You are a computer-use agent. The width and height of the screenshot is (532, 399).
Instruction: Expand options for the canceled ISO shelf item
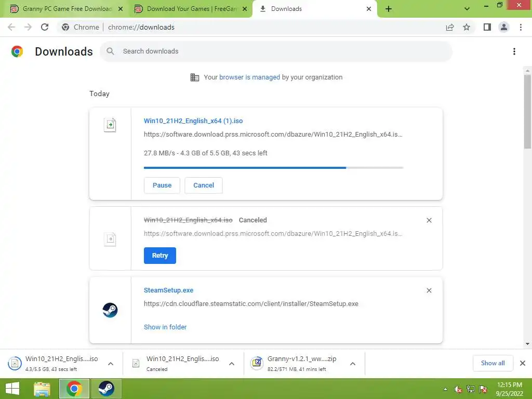[x=232, y=364]
